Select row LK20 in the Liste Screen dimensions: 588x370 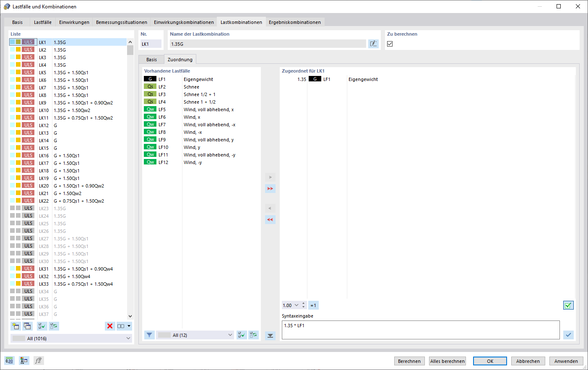[x=68, y=186]
